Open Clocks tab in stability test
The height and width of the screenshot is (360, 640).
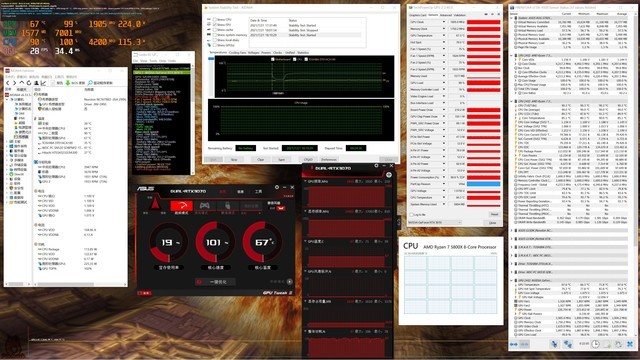tap(278, 53)
